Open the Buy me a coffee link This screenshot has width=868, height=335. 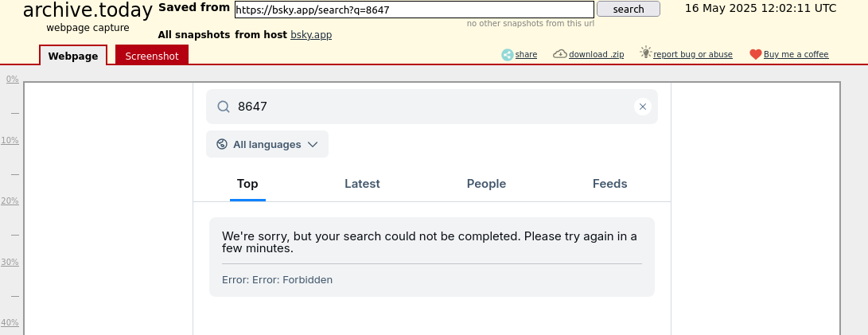[x=796, y=54]
